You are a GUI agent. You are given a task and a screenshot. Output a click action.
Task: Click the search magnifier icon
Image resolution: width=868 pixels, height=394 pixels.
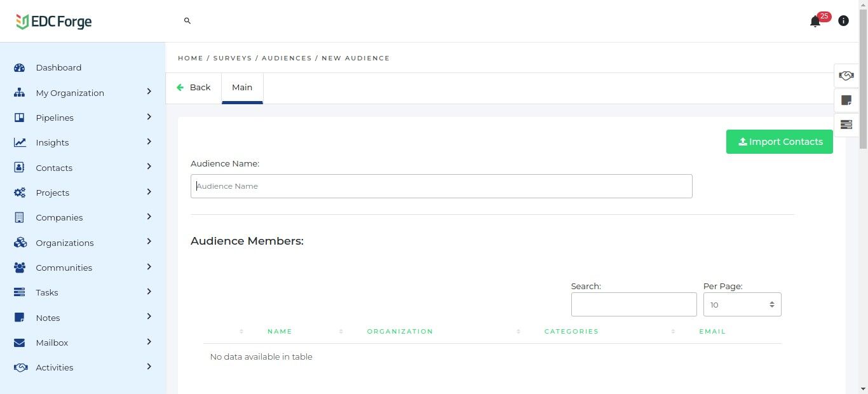[x=187, y=21]
